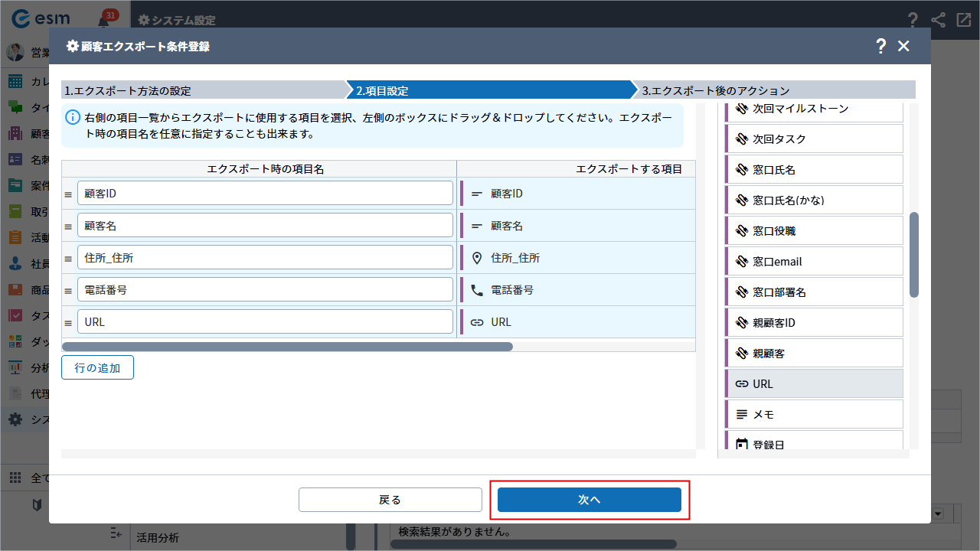Click the info icon in the instruction banner
The height and width of the screenshot is (551, 980).
tap(73, 118)
